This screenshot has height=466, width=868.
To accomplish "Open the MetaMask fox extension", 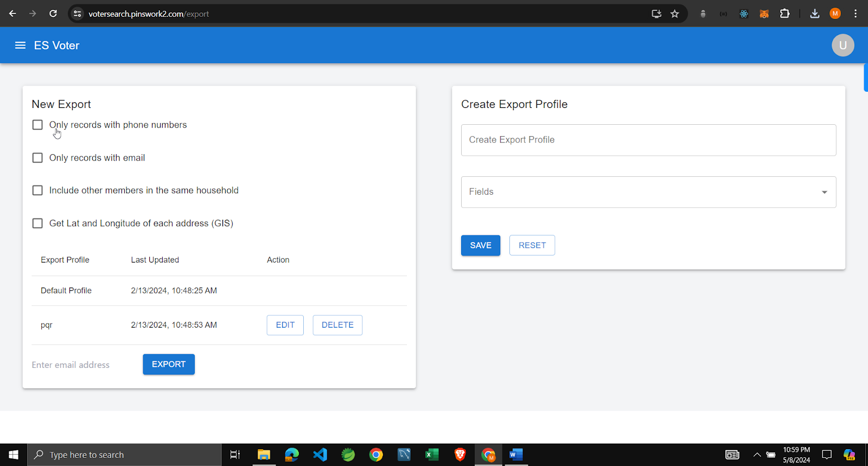I will pos(764,14).
